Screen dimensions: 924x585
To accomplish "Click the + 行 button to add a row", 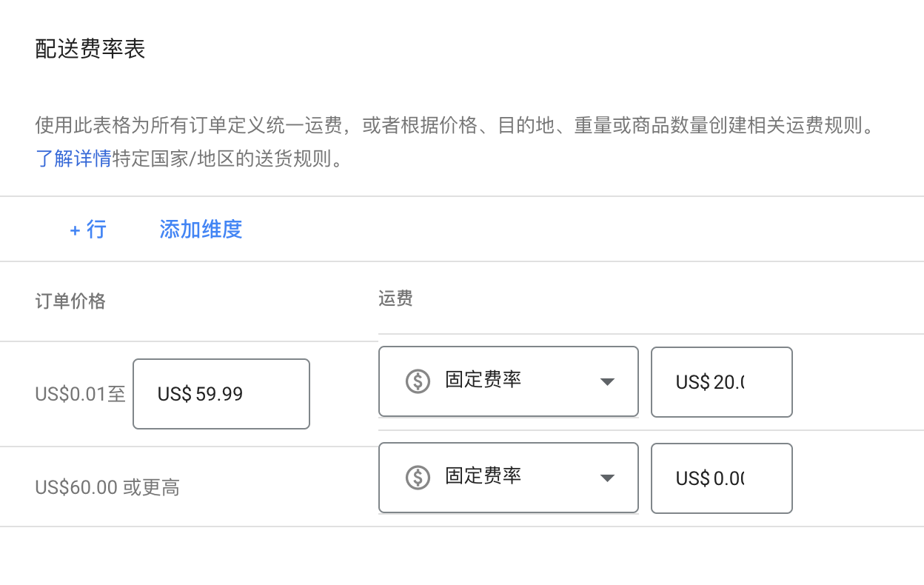I will click(x=87, y=230).
